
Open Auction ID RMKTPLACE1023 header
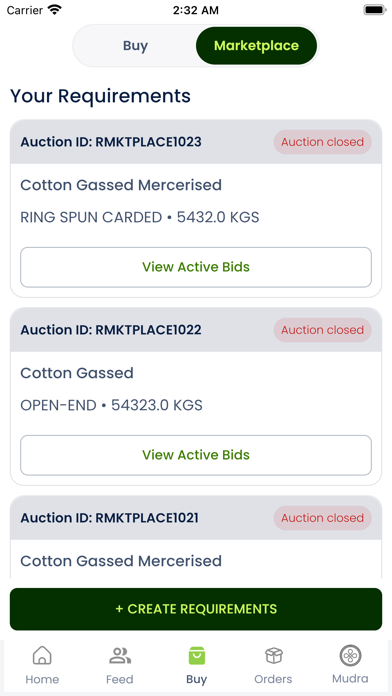point(196,142)
